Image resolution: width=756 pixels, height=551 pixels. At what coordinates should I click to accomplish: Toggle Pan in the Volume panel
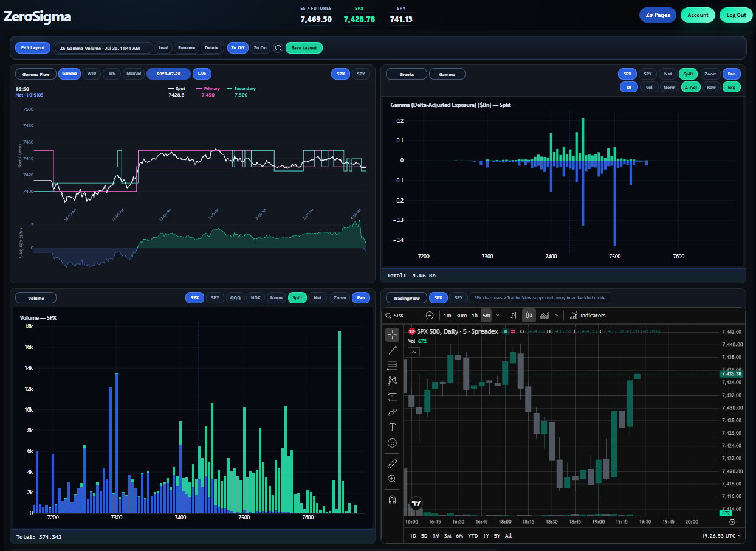point(361,297)
